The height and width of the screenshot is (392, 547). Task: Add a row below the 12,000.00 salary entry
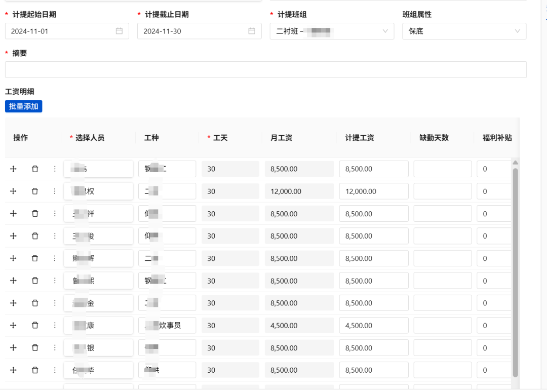(13, 191)
